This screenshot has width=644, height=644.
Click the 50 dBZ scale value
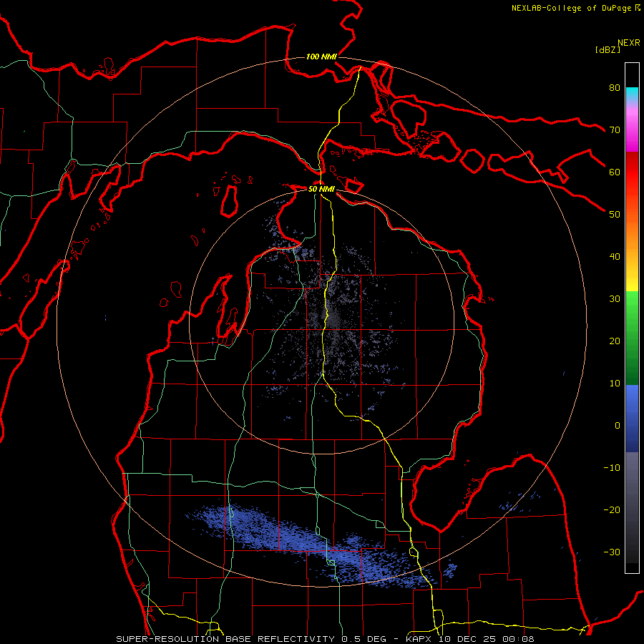pos(615,215)
